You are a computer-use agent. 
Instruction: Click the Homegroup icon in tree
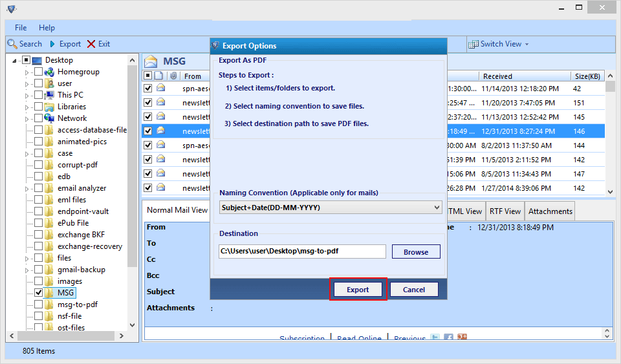[x=49, y=72]
